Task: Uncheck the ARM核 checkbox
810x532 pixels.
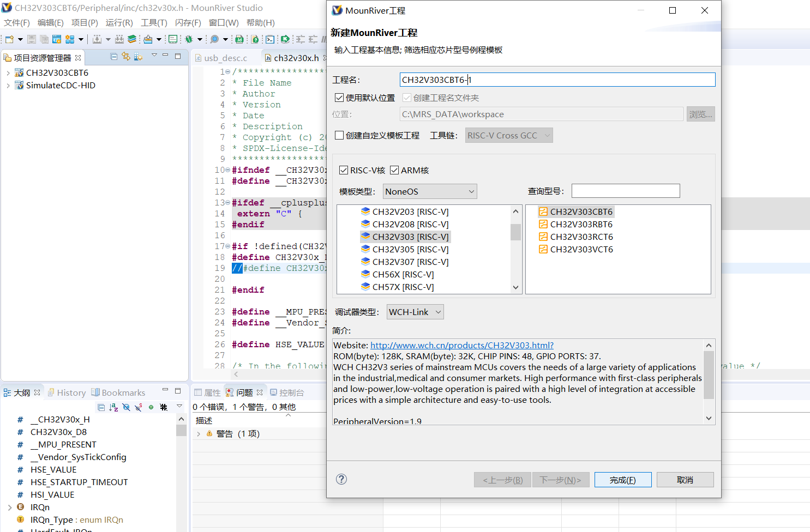Action: click(x=394, y=170)
